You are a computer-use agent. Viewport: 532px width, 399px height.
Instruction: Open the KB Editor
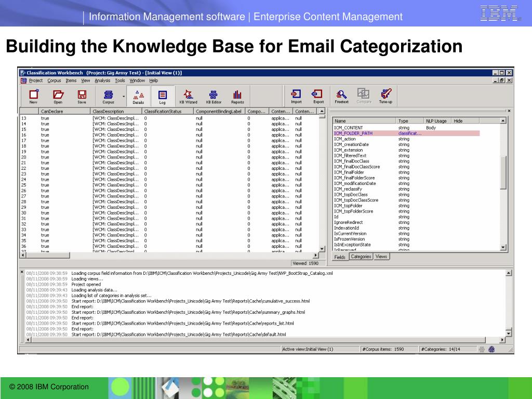tap(214, 96)
